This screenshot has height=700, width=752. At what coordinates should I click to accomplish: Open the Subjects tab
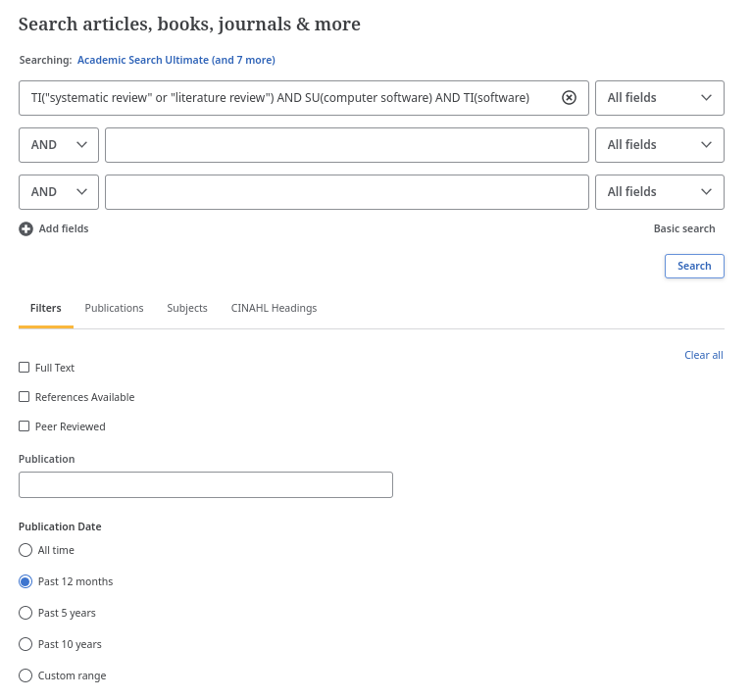point(187,308)
